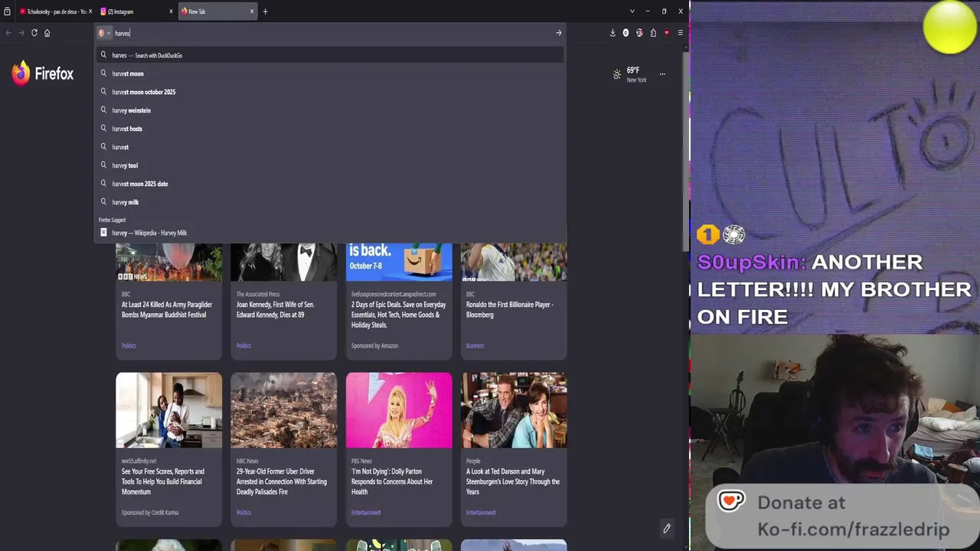Open Joan Kennedy Associated Press article
The height and width of the screenshot is (551, 980).
[x=276, y=310]
